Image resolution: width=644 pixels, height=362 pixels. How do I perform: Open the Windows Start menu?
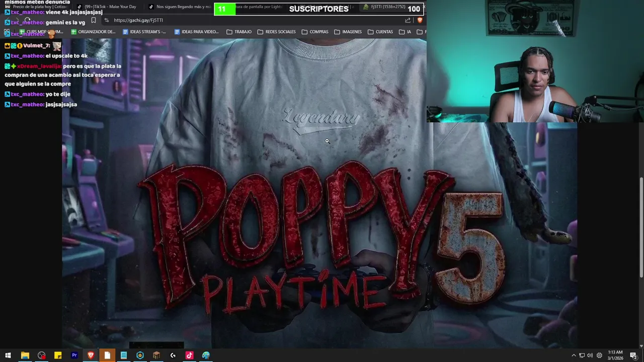point(8,355)
